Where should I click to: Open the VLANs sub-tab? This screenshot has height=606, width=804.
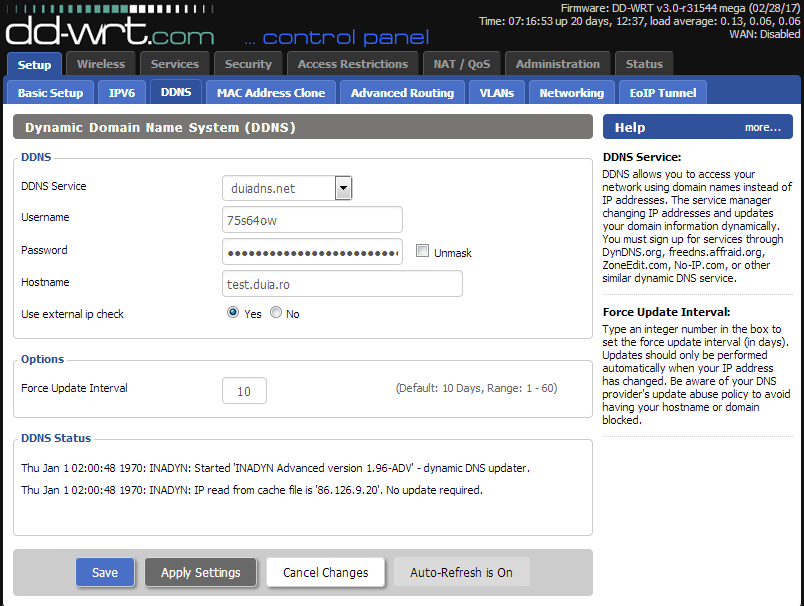pyautogui.click(x=497, y=93)
